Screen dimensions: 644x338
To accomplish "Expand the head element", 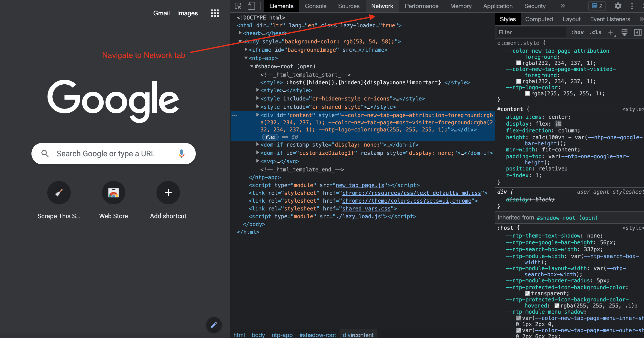I will pos(240,33).
